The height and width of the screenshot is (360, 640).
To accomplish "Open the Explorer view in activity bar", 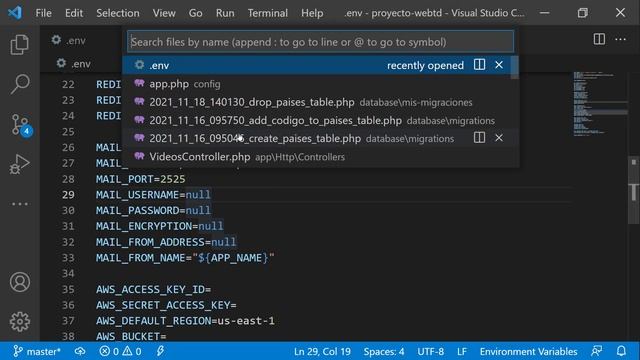I will (19, 44).
